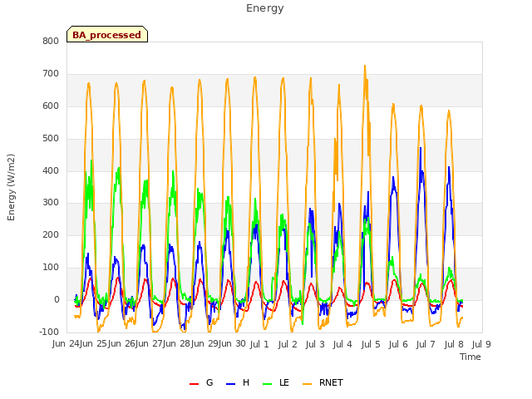Click the Jul 4 x-axis tick label
This screenshot has height=399, width=532.
342,344
